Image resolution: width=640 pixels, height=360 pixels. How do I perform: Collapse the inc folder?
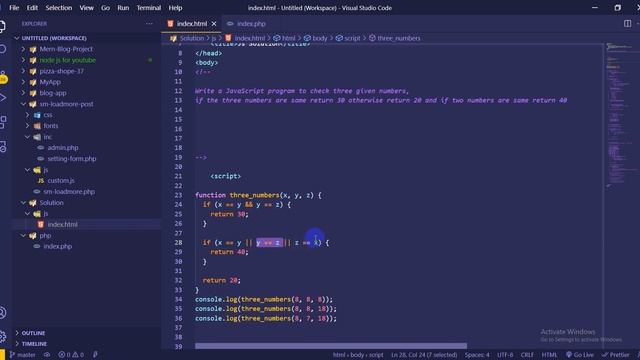click(87, 137)
